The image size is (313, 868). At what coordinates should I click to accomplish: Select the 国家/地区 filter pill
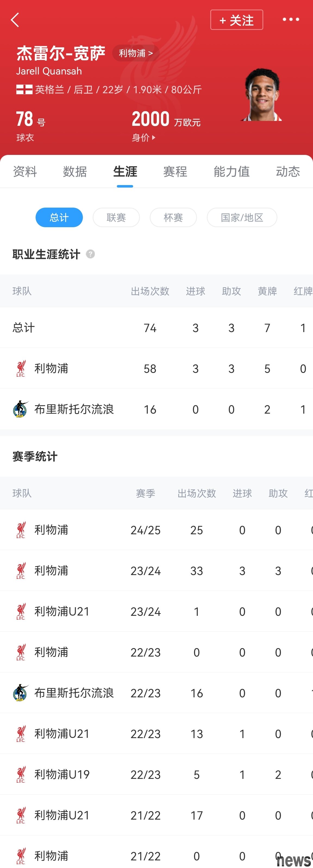[242, 217]
